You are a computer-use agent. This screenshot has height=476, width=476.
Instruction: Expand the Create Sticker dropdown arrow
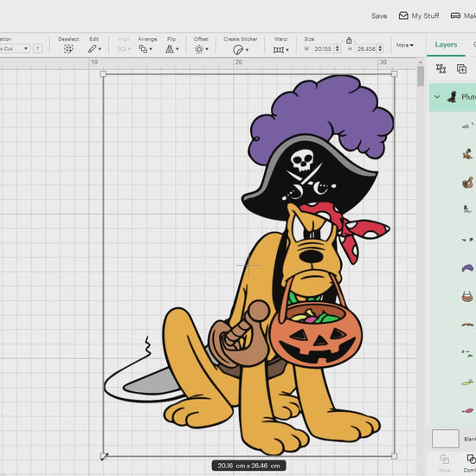point(247,50)
